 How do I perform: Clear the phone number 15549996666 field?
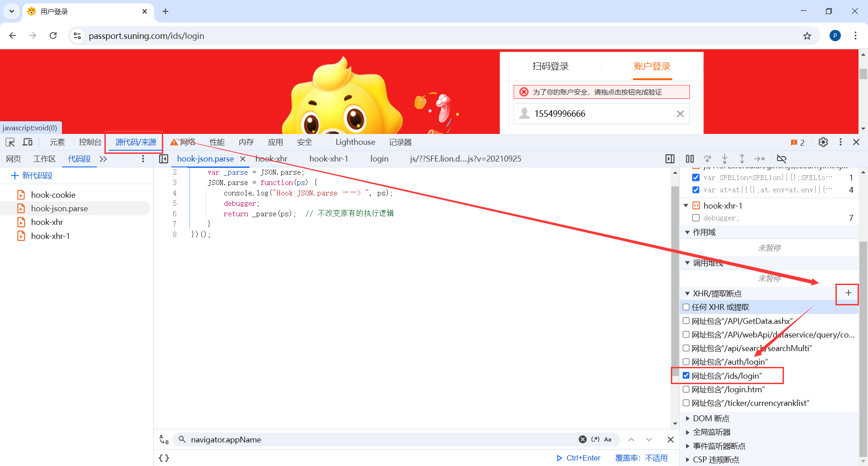click(x=680, y=114)
